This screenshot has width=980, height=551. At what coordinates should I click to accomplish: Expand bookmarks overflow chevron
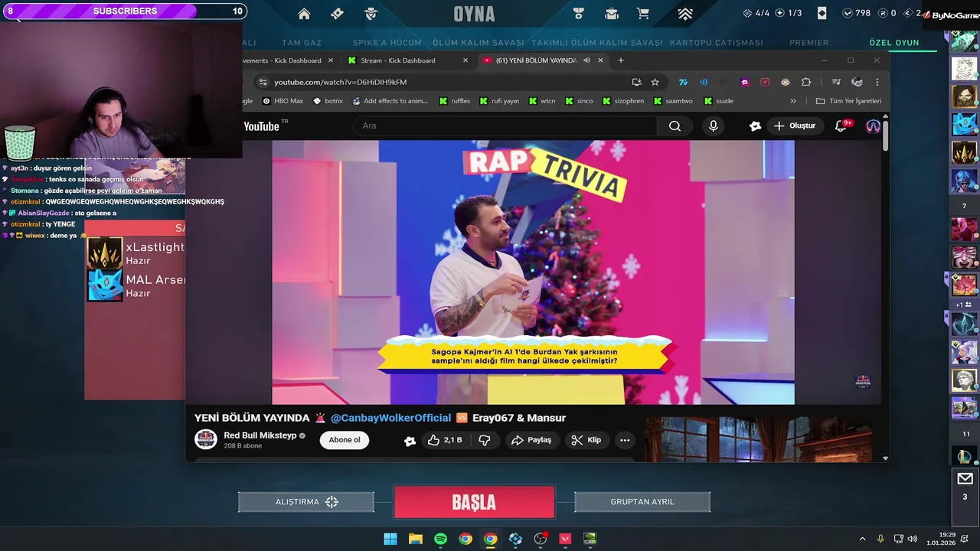point(793,101)
